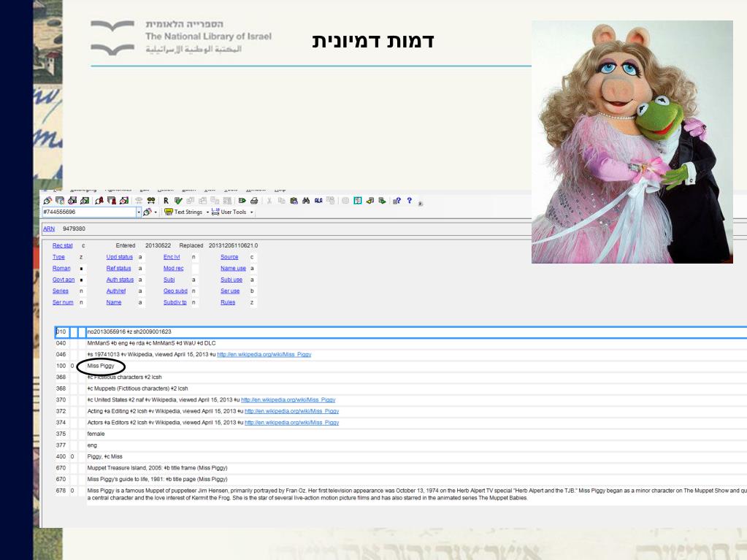
Task: Click the two-figures icon before R
Action: click(x=151, y=201)
